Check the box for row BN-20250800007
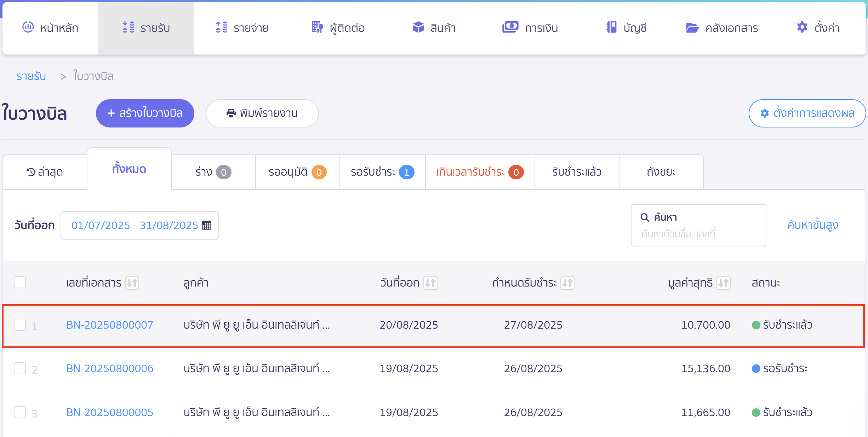This screenshot has width=868, height=437. coord(20,325)
